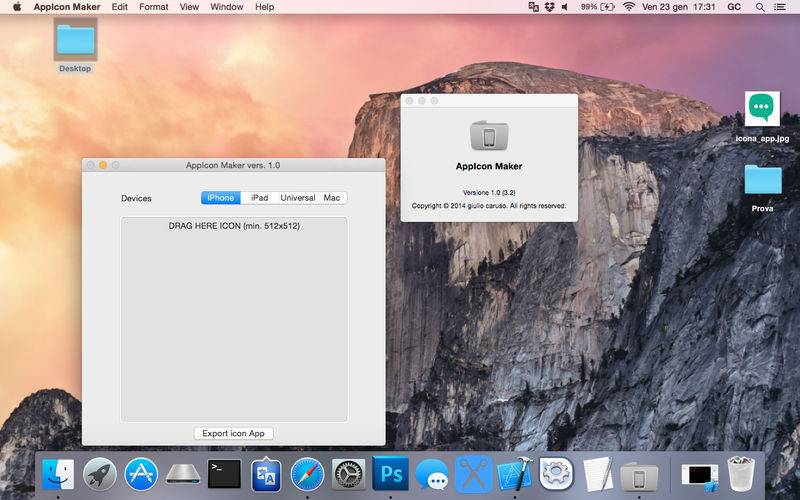Click the battery 99% status icon
800x500 pixels.
[597, 7]
